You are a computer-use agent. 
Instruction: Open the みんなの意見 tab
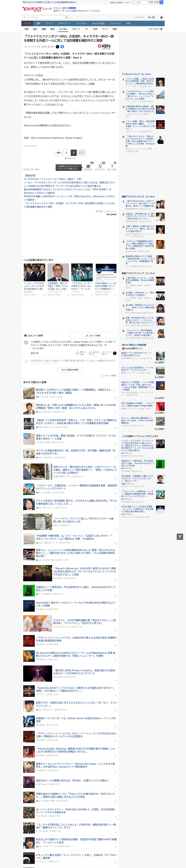pyautogui.click(x=98, y=24)
